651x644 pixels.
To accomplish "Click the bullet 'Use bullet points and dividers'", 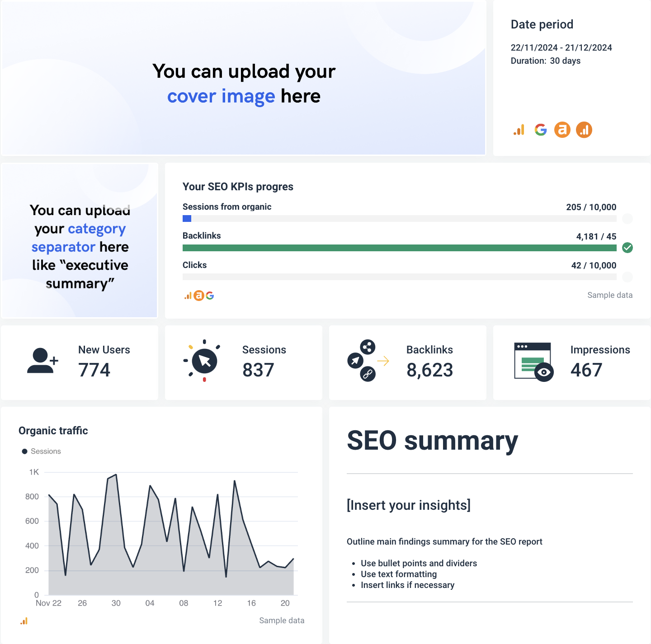I will pyautogui.click(x=419, y=564).
